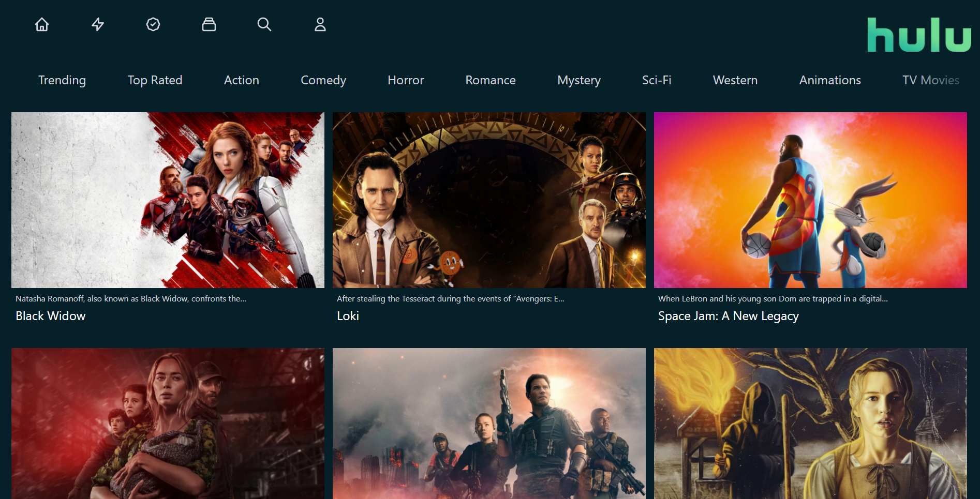The height and width of the screenshot is (499, 980).
Task: Open the account profile icon
Action: [320, 24]
